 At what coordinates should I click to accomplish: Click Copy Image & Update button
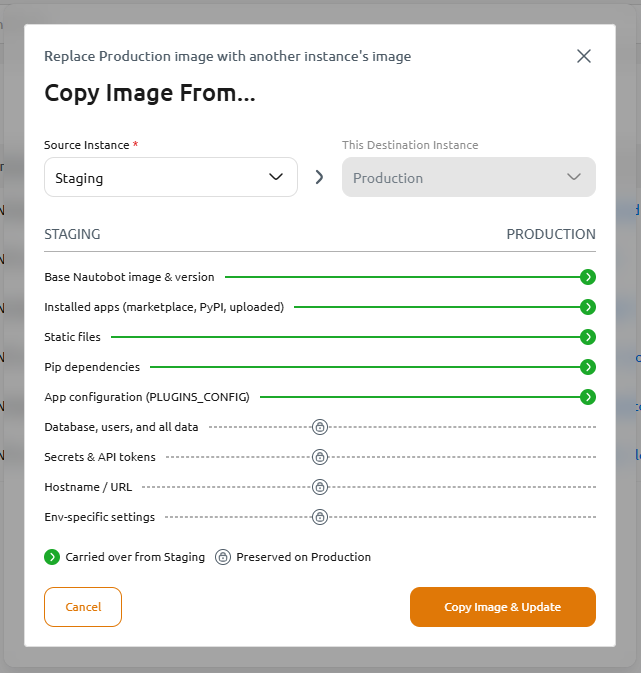[x=503, y=607]
